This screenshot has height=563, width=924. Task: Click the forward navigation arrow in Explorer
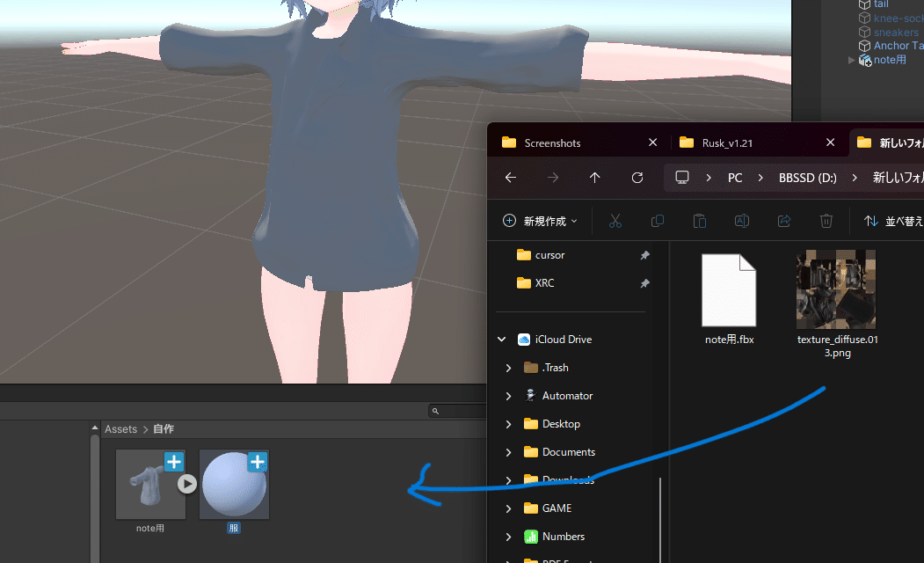[x=553, y=178]
